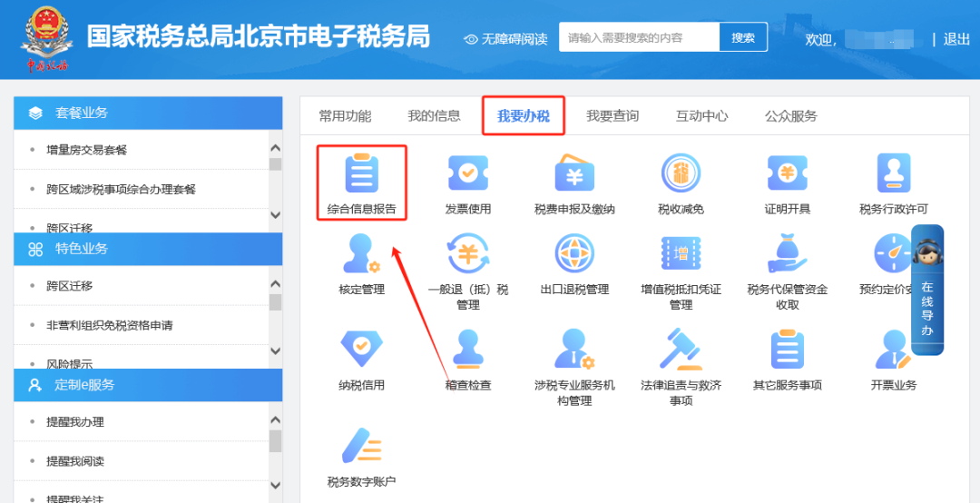980x503 pixels.
Task: Select the 我要办税 tab
Action: [x=524, y=115]
